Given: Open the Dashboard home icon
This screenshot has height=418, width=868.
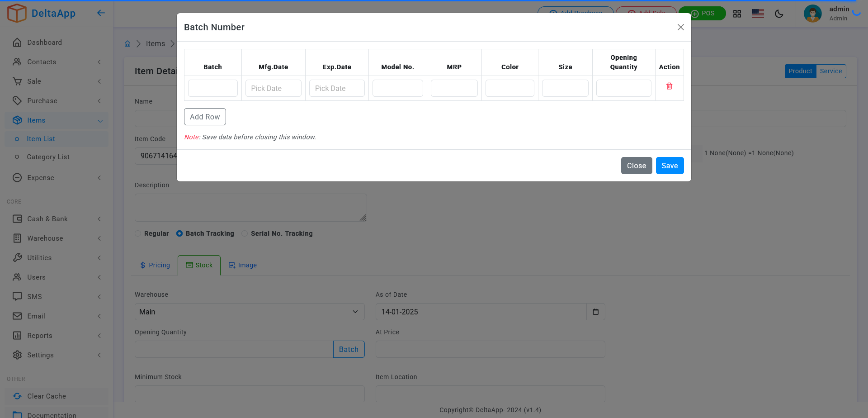Looking at the screenshot, I should click(x=17, y=43).
